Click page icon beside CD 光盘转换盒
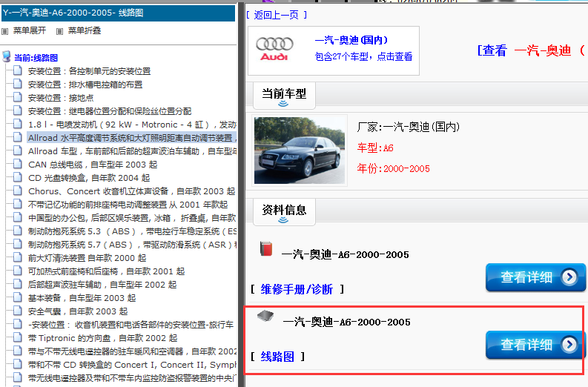 18,177
